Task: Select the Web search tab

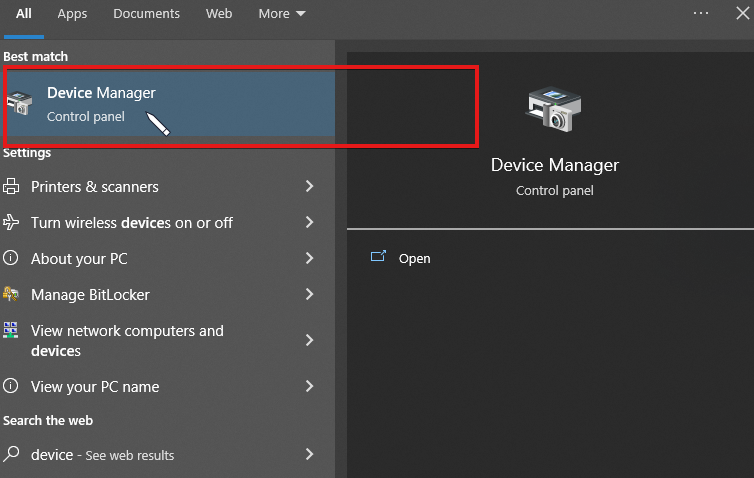Action: click(x=219, y=14)
